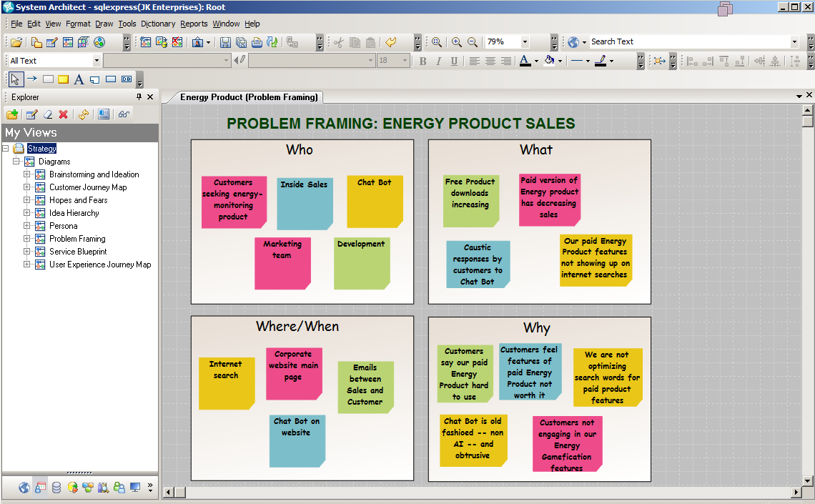Select Hopes and Fears diagram entry

tap(79, 200)
